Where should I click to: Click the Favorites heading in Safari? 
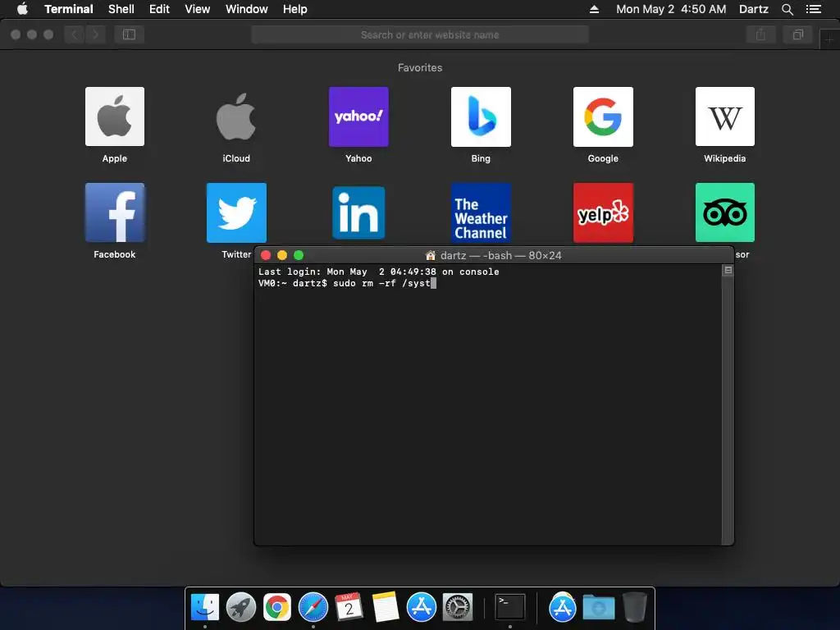[x=420, y=67]
